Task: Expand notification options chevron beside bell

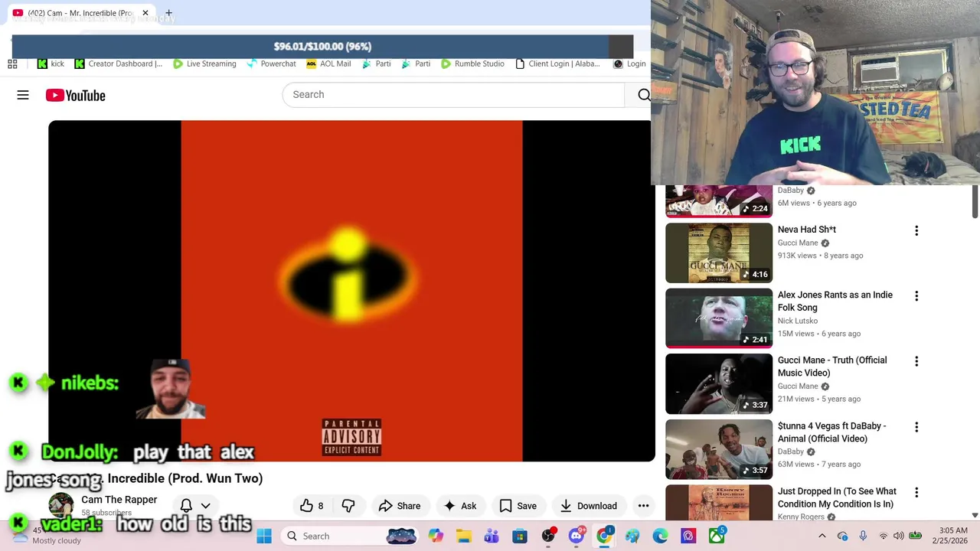Action: [x=205, y=506]
